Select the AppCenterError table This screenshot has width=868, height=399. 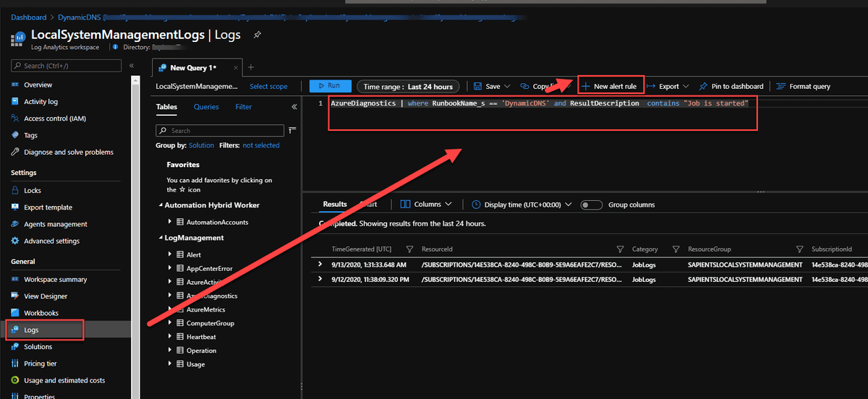click(209, 268)
